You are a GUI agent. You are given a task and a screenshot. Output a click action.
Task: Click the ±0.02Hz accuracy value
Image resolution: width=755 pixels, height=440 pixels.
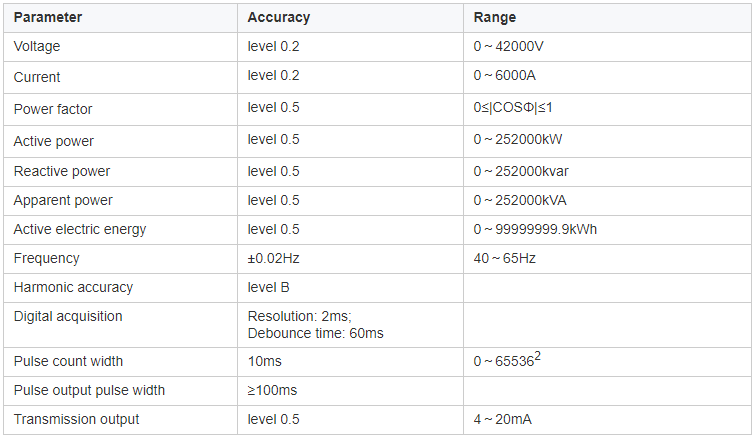point(273,258)
